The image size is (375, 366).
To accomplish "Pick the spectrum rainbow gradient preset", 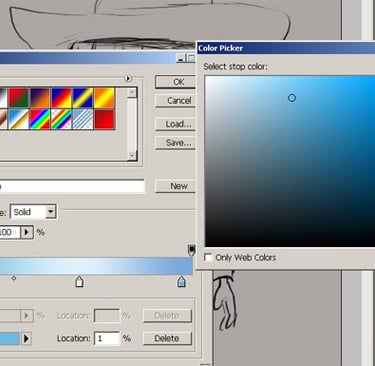I will click(x=40, y=119).
